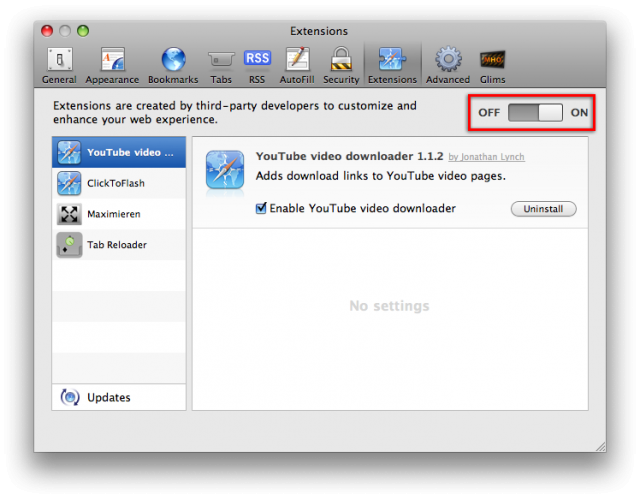Click the YouTube video downloader 1.1.2 title
Viewport: 640px width, 499px height.
click(x=349, y=156)
